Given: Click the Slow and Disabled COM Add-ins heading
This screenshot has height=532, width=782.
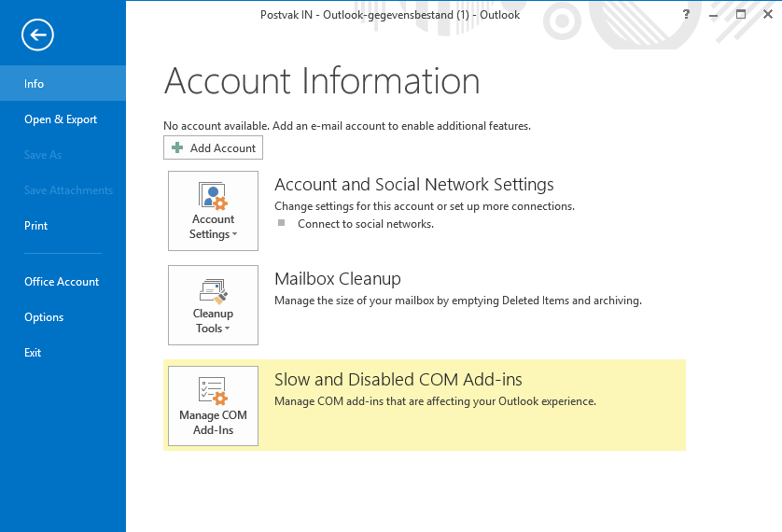Looking at the screenshot, I should point(398,380).
